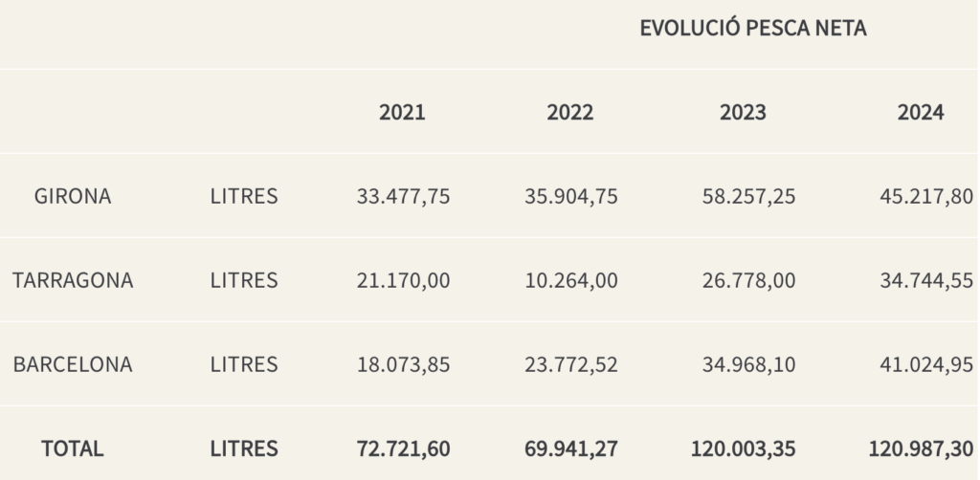The width and height of the screenshot is (980, 480).
Task: Click the TOTAL row label
Action: 73,448
